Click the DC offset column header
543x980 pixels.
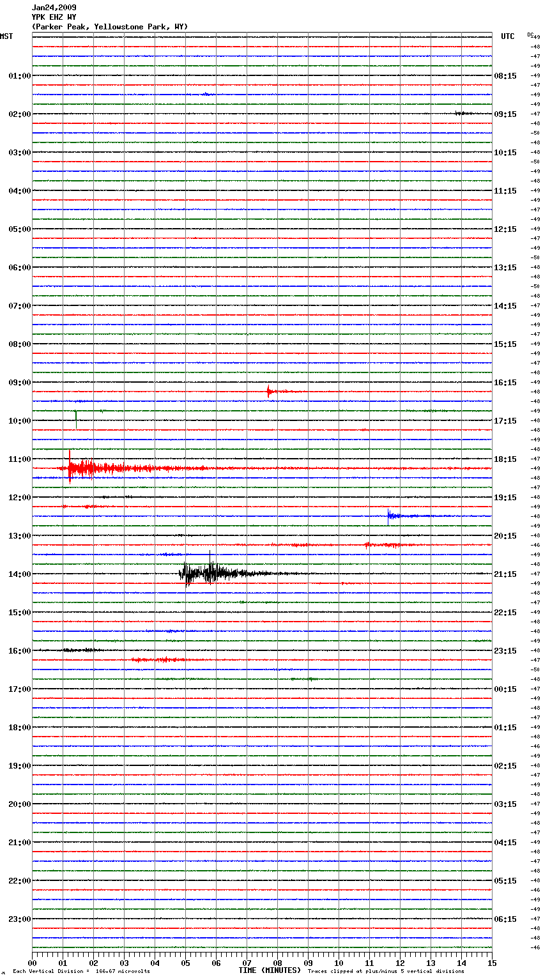click(530, 34)
